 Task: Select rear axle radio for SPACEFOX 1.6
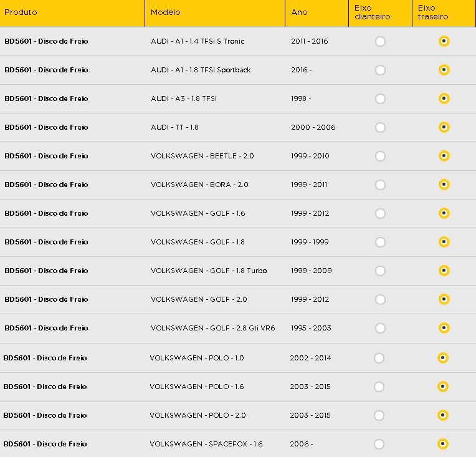(x=442, y=444)
